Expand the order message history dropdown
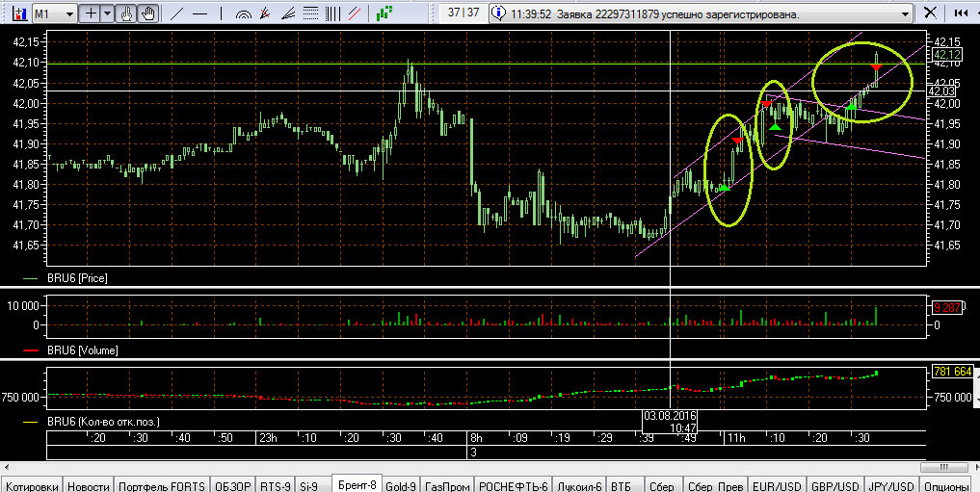Screen dimensions: 980x492 [x=905, y=13]
